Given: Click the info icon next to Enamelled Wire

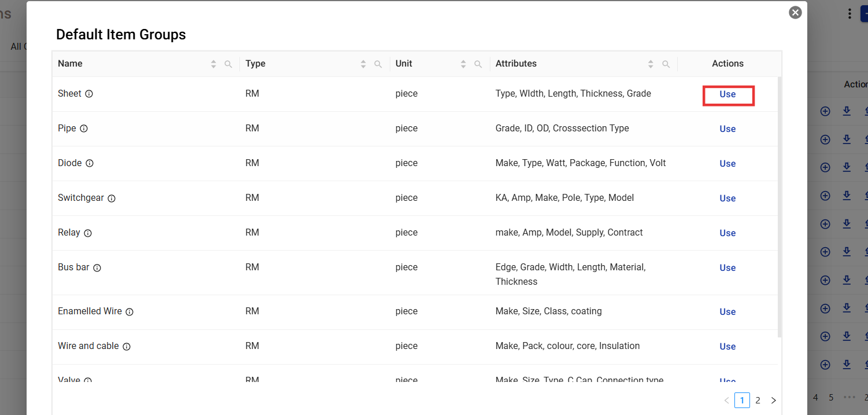Looking at the screenshot, I should click(x=130, y=311).
